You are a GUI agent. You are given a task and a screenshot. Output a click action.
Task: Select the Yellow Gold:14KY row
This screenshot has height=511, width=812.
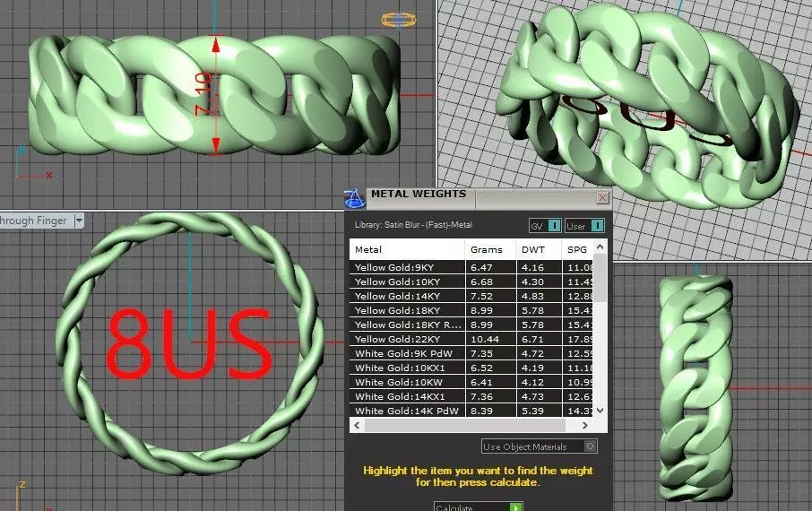[x=471, y=296]
